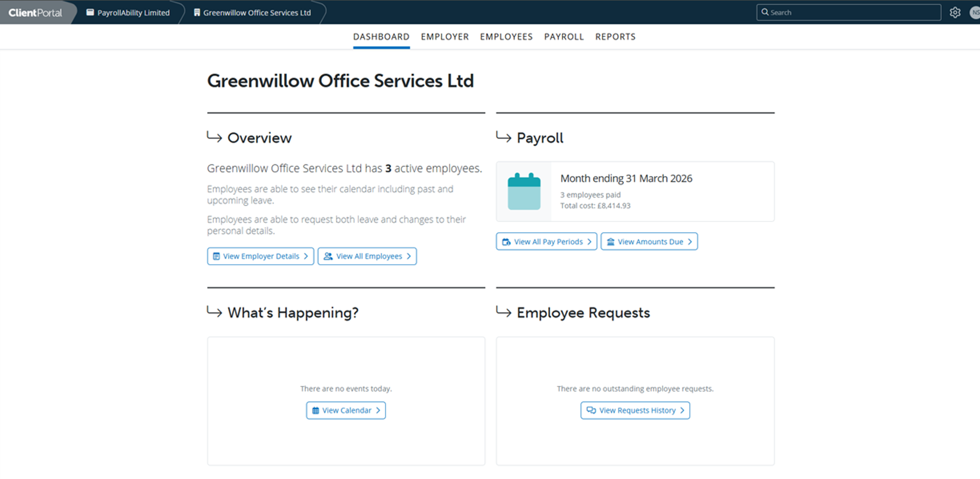Click the ClientPortal logo
980x479 pixels.
point(35,12)
